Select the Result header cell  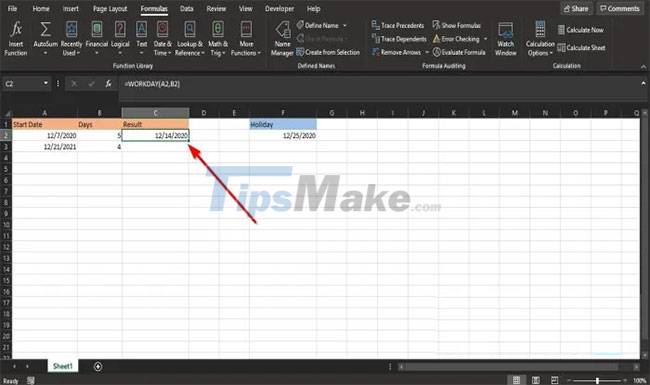(x=155, y=124)
